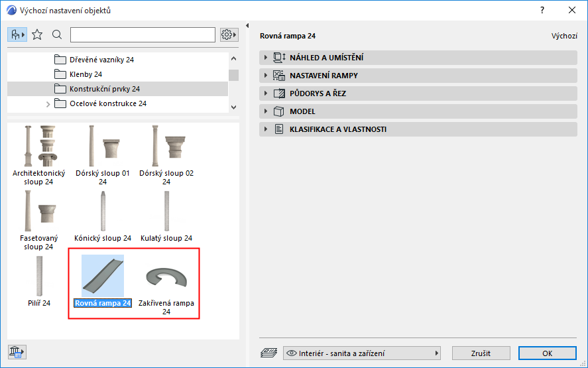588x368 pixels.
Task: Choose the Kulatý sloup 24 object
Action: click(x=166, y=216)
